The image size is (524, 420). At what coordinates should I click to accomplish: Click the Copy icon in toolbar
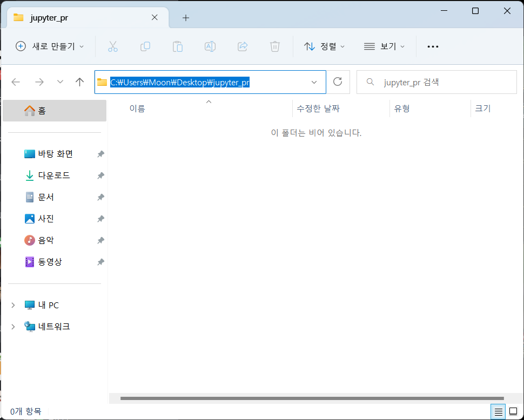pyautogui.click(x=145, y=46)
